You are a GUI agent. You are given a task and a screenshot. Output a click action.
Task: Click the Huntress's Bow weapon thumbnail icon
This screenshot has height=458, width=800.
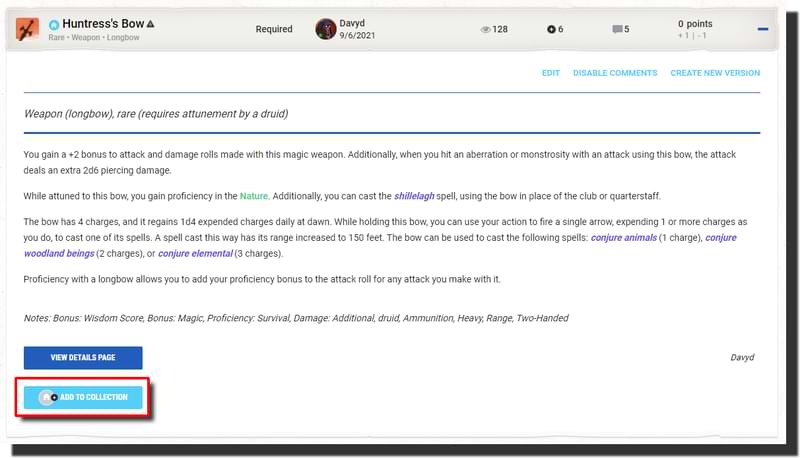coord(27,29)
